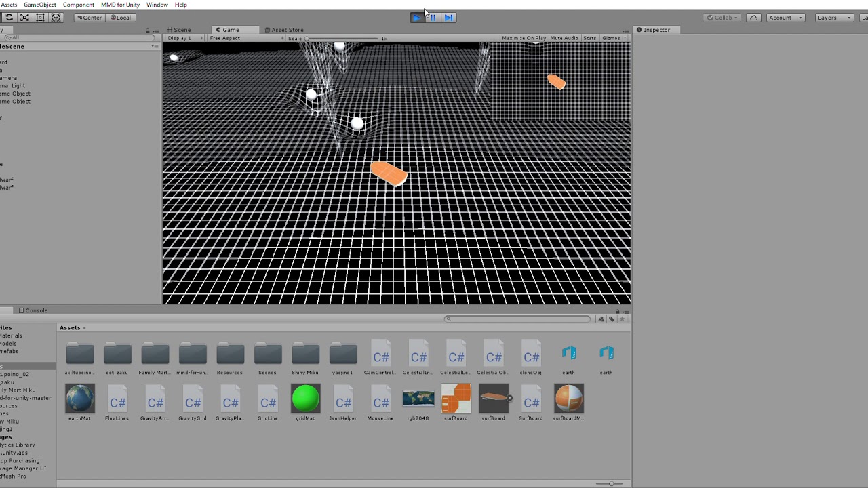This screenshot has height=488, width=868.
Task: Select Analytics Library package
Action: (18, 445)
